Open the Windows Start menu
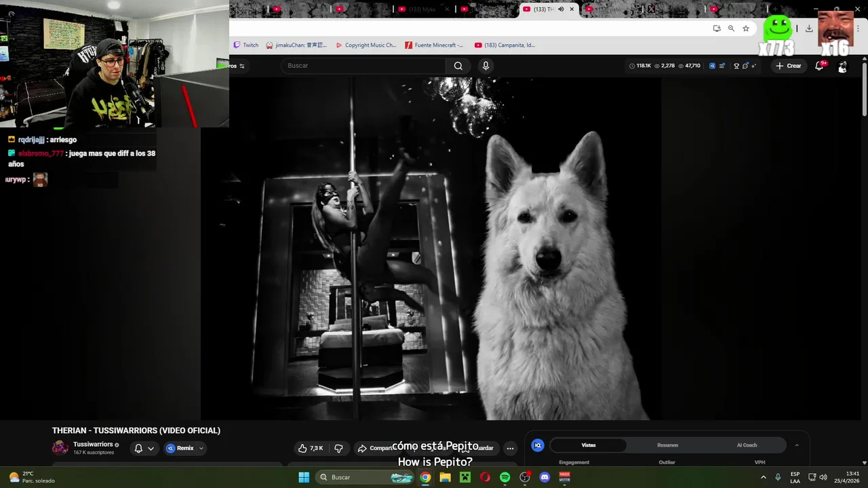 click(304, 477)
